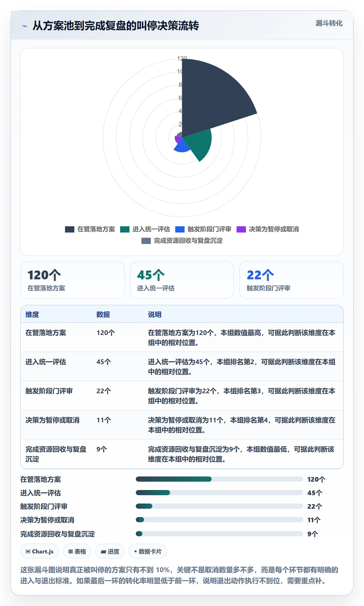This screenshot has height=606, width=364.
Task: Toggle 完成资源回收与复盘沉淀 legend item
Action: [x=182, y=241]
